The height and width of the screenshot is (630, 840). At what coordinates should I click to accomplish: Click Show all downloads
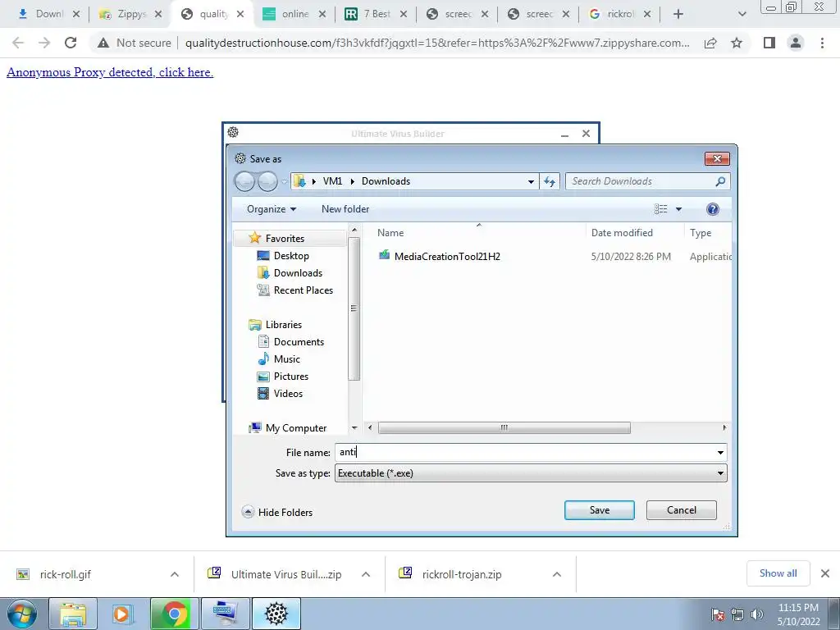point(778,573)
